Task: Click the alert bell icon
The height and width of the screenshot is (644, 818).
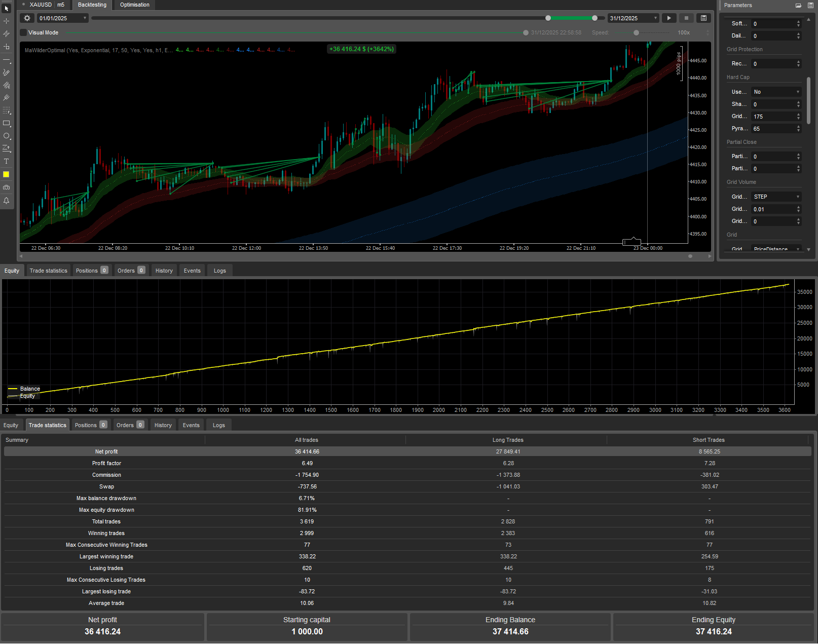Action: [x=7, y=201]
